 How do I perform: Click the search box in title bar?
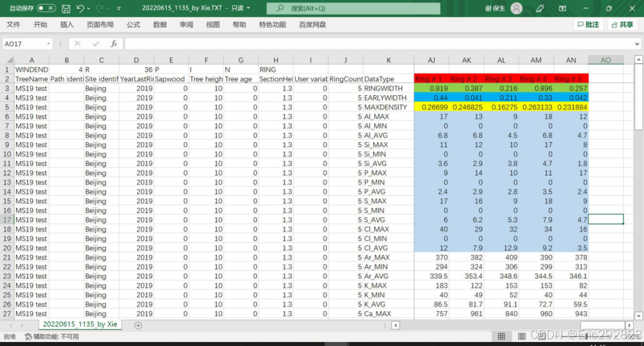coord(353,8)
